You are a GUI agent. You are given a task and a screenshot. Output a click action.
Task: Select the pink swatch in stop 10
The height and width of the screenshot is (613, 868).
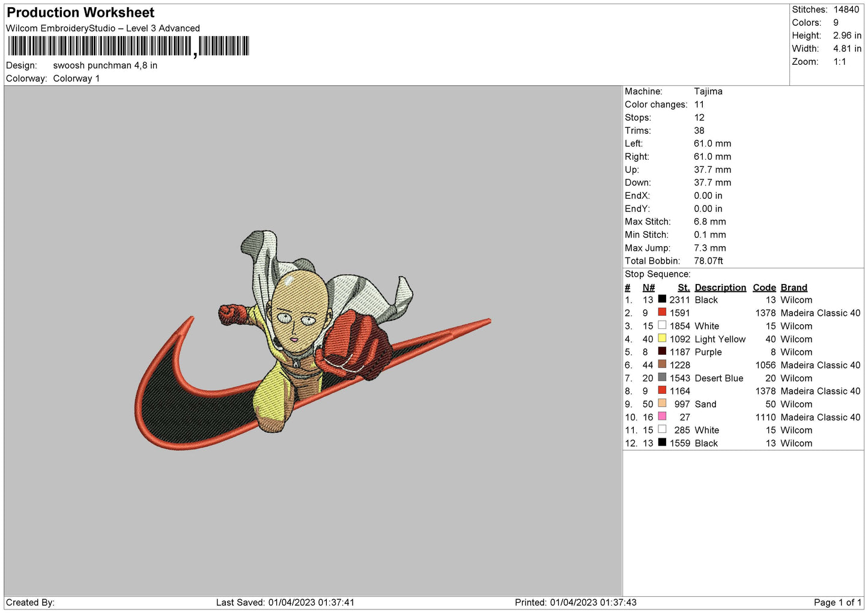pyautogui.click(x=662, y=417)
